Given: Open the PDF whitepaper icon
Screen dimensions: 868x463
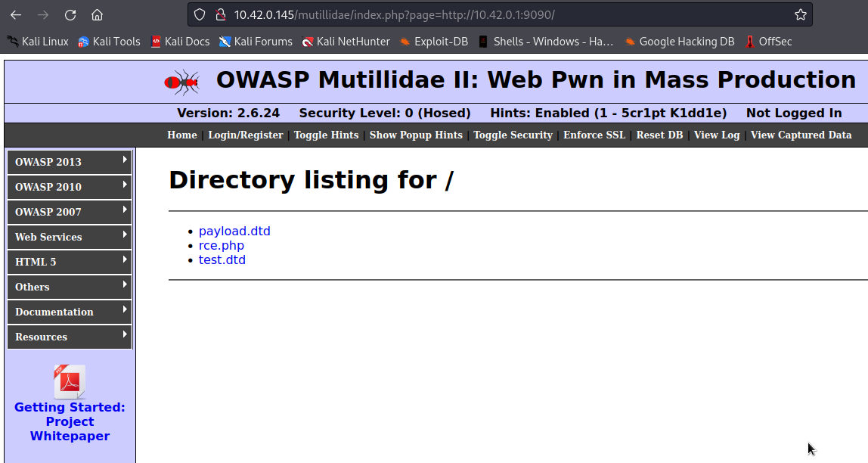Looking at the screenshot, I should 70,381.
